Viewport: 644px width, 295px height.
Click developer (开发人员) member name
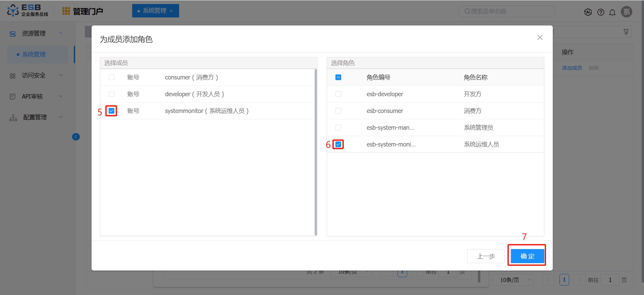(x=195, y=94)
